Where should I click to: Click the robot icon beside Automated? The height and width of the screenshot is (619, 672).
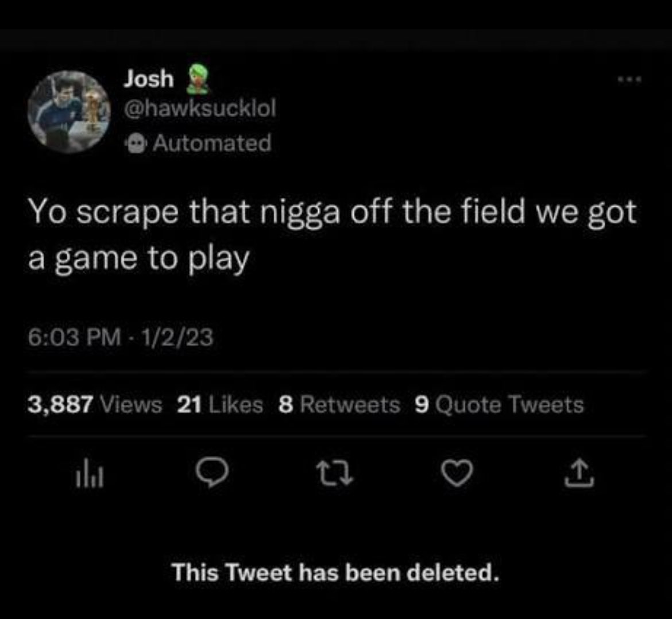(136, 143)
